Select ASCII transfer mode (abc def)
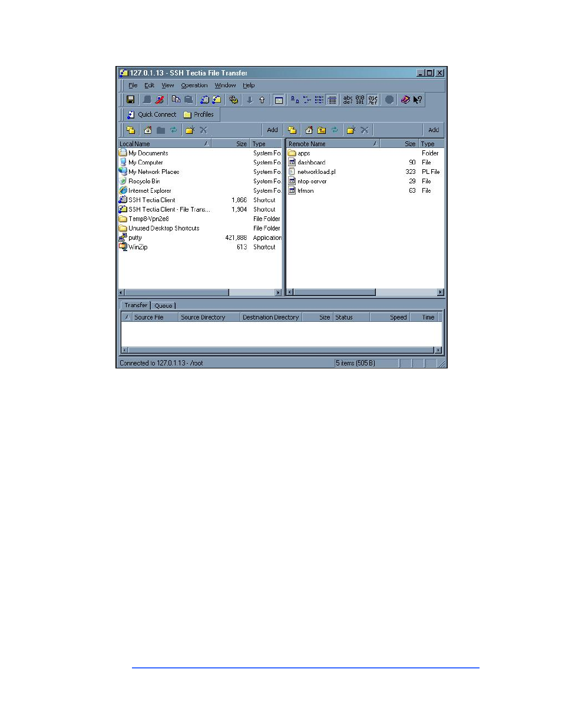The height and width of the screenshot is (728, 562). (x=348, y=100)
